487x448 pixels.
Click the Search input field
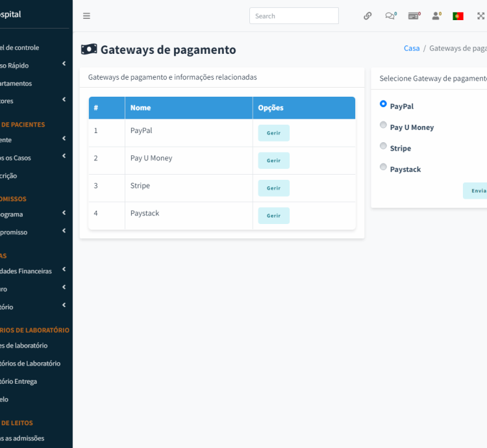click(293, 16)
